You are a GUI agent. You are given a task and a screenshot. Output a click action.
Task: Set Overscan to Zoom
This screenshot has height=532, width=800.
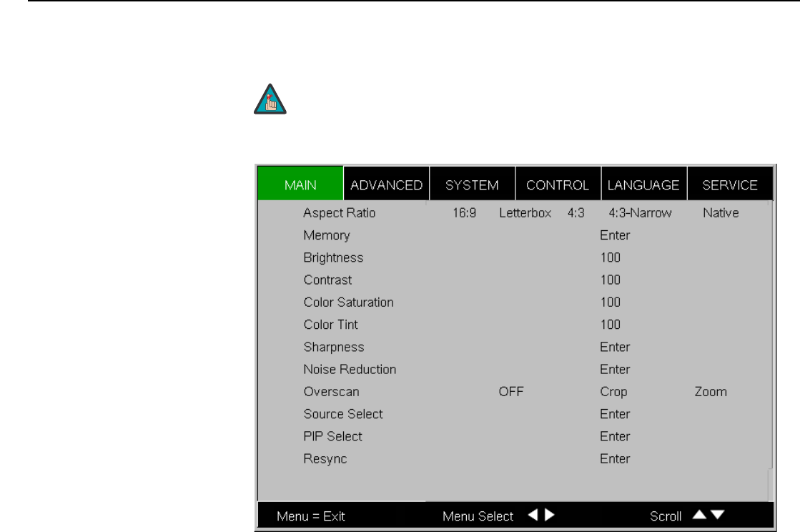tap(711, 392)
